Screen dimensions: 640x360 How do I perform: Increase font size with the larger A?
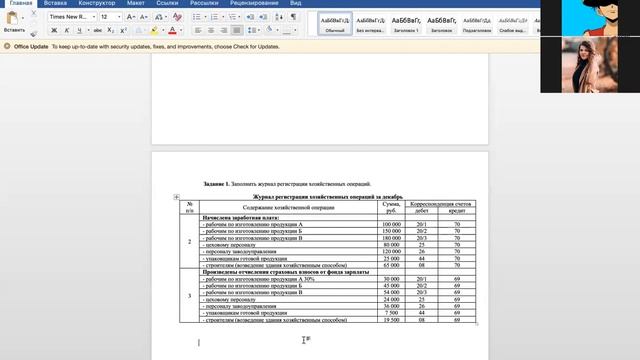(130, 17)
